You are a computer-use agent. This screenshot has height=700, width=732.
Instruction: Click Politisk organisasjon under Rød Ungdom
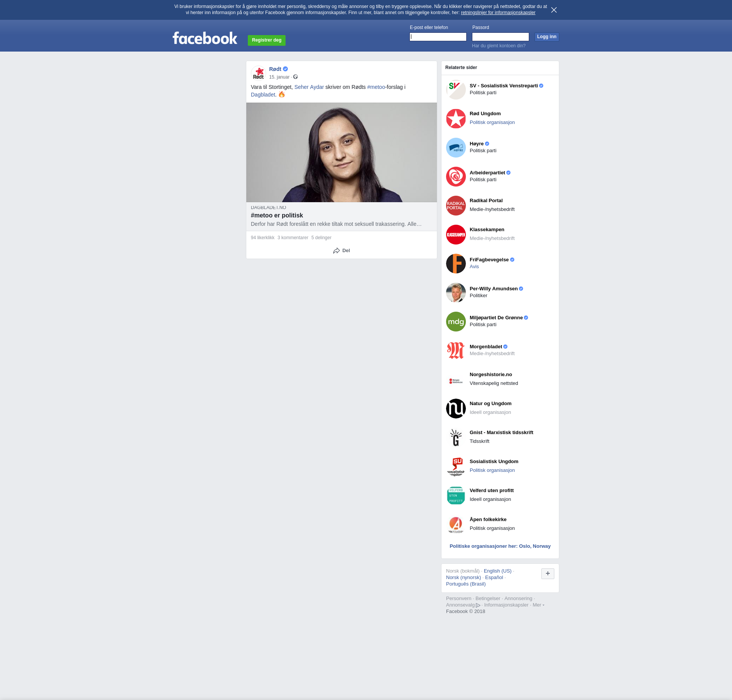[492, 122]
